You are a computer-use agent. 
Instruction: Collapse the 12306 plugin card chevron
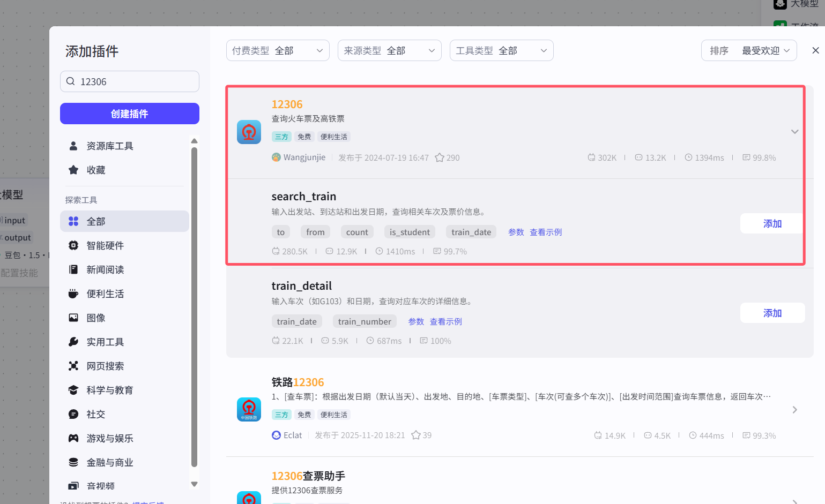(794, 132)
